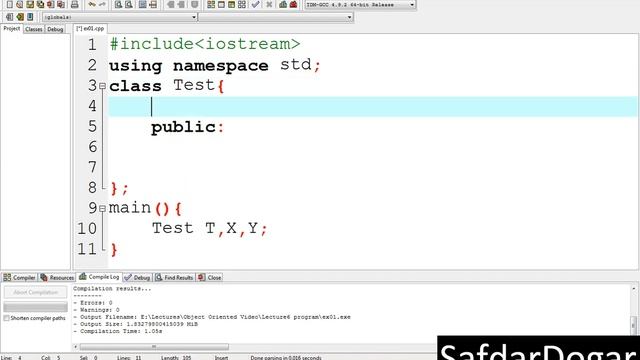This screenshot has height=360, width=640.
Task: Click the Compile & Run toolbar icon
Action: point(231,4)
